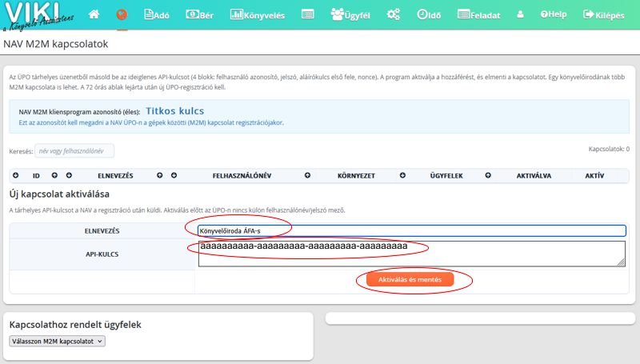
Task: Focus the Keresés search field
Action: pyautogui.click(x=74, y=151)
